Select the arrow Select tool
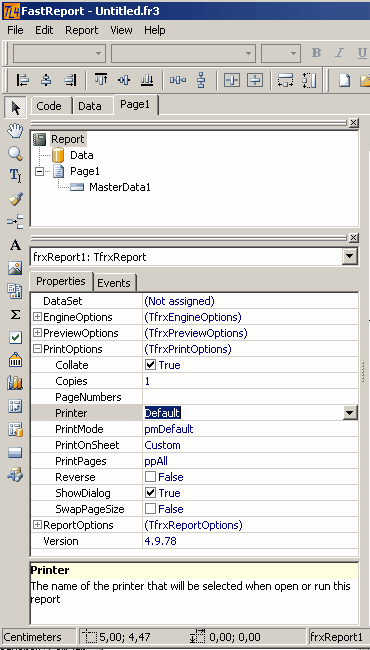Screen dimensions: 370x650 pyautogui.click(x=16, y=108)
